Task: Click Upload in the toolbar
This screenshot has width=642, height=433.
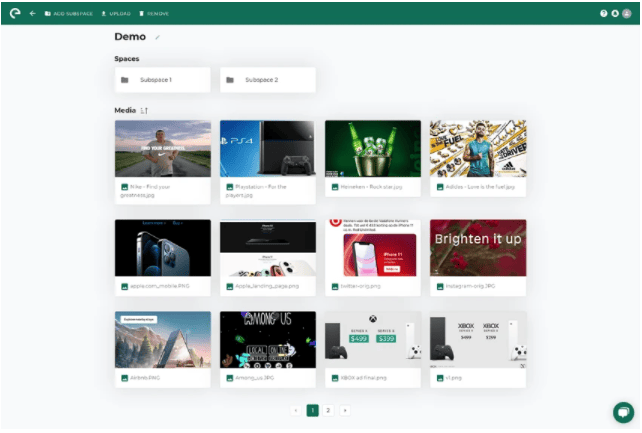Action: coord(116,14)
